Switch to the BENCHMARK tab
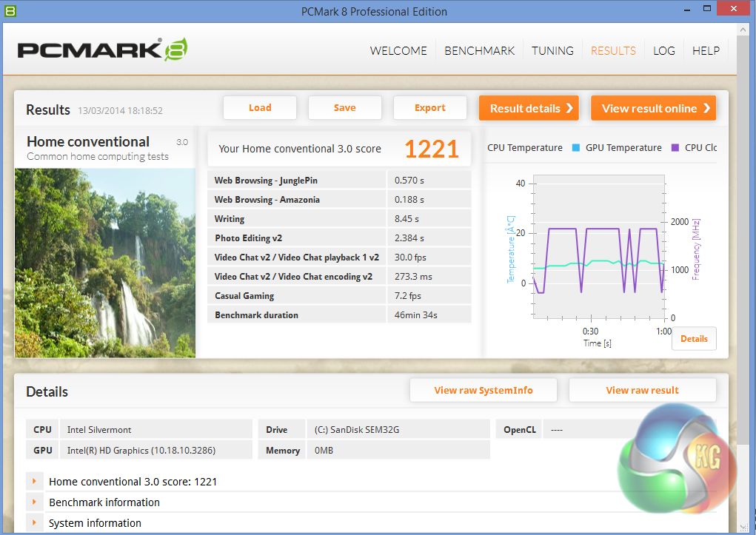 (x=479, y=50)
